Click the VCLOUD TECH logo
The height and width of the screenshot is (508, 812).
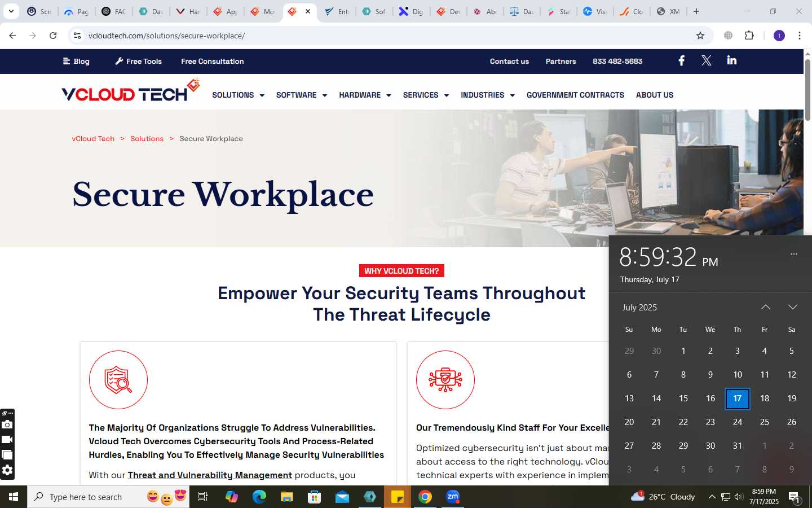pyautogui.click(x=131, y=91)
